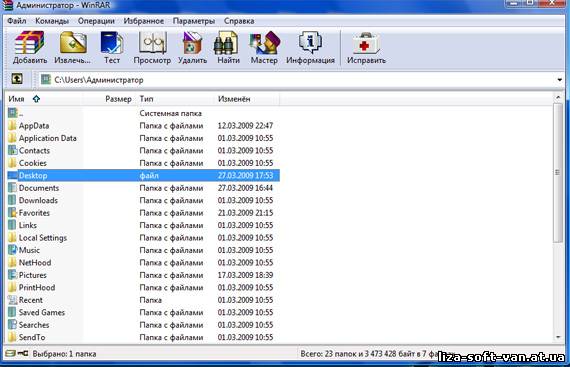The height and width of the screenshot is (367, 570).
Task: Open the Найти (Find) binoculars tool
Action: (x=228, y=48)
